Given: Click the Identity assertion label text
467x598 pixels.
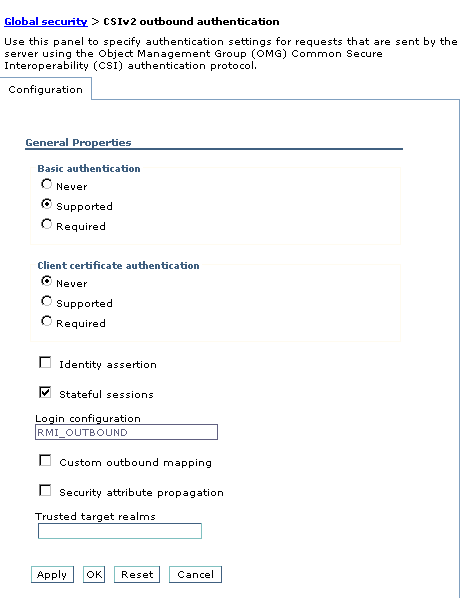Looking at the screenshot, I should pos(108,365).
